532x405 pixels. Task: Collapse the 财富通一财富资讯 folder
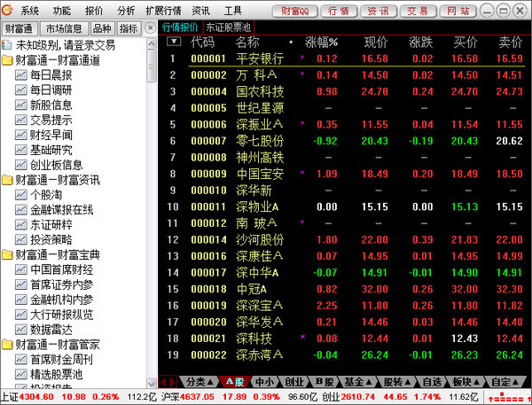click(x=7, y=180)
